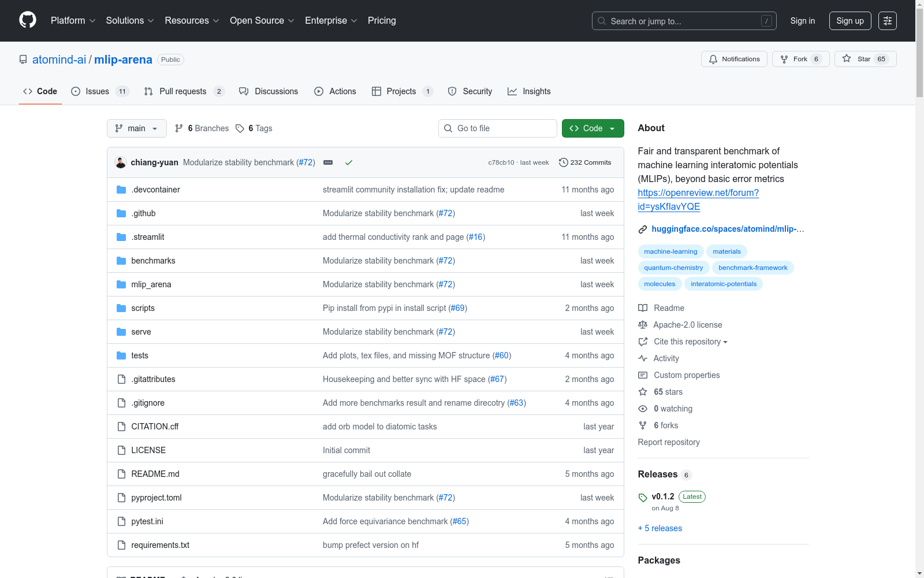Switch to the Pull requests tab
The image size is (924, 578).
point(184,91)
